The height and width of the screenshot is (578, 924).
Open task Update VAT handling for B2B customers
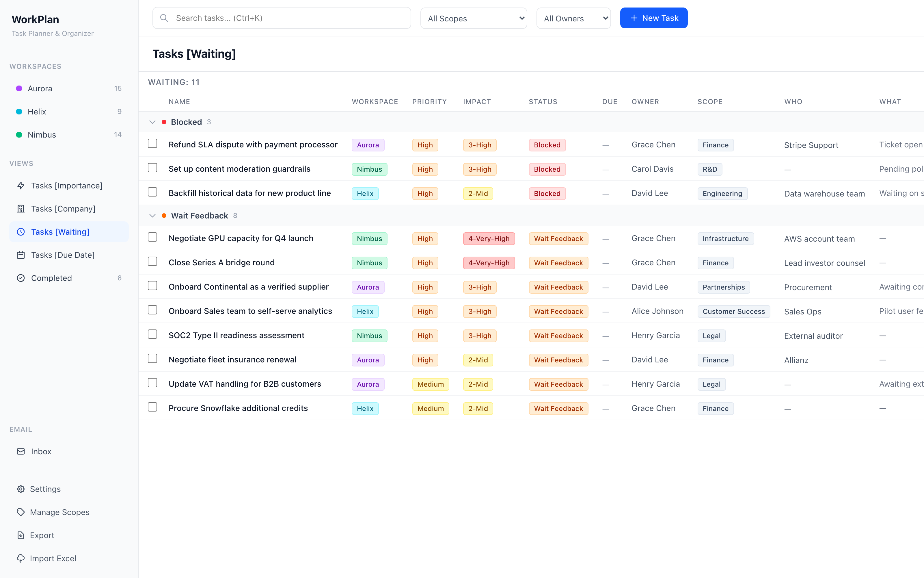point(245,384)
